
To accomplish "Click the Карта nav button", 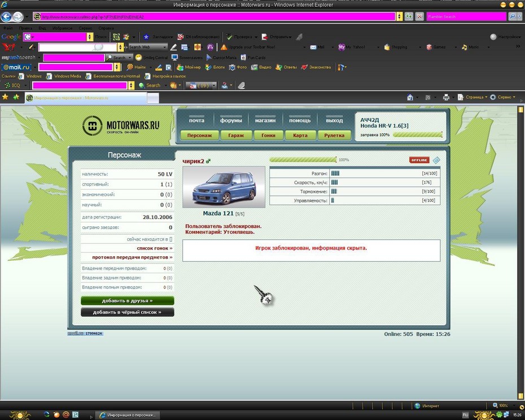I will point(300,135).
